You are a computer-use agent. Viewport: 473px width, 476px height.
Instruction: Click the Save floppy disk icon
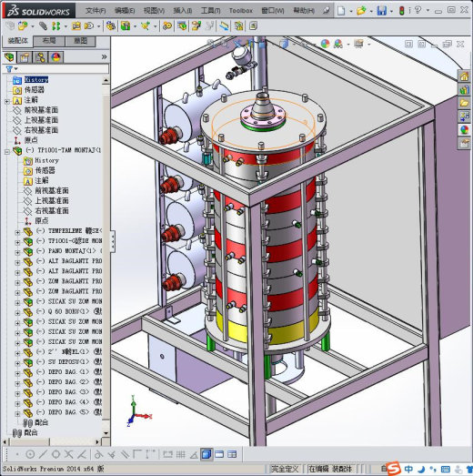381,11
